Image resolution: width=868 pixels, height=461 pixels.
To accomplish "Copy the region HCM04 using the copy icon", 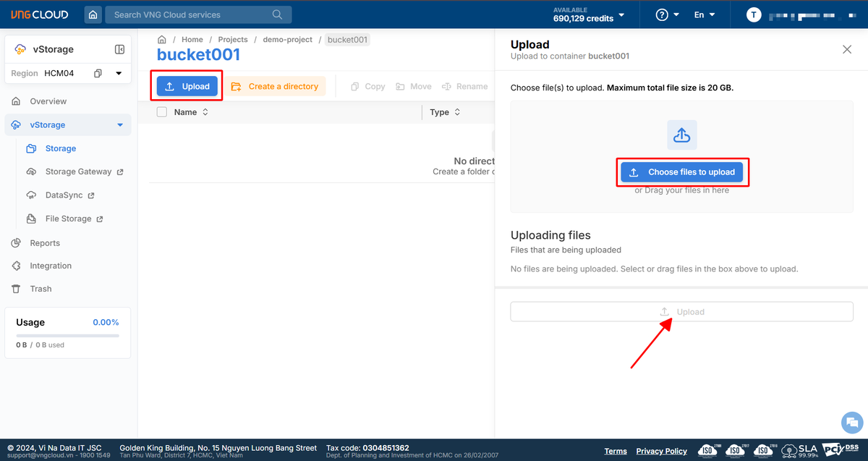I will click(x=98, y=73).
